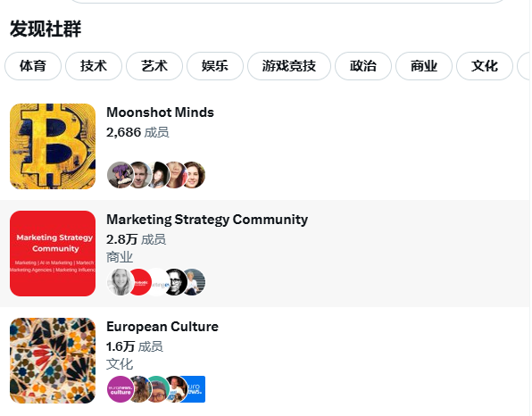Open the European Culture community title
Viewport: 532px width, 416px height.
tap(162, 327)
